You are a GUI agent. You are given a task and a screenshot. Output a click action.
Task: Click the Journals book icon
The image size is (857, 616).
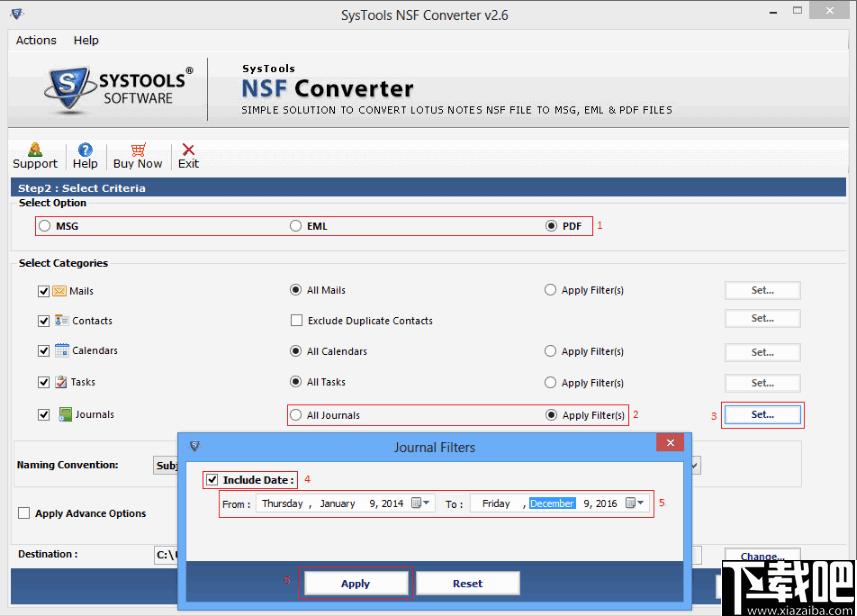(65, 414)
